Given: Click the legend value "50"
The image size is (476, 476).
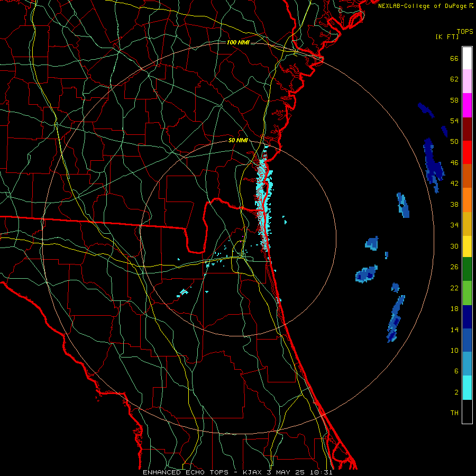Looking at the screenshot, I should pyautogui.click(x=454, y=142).
